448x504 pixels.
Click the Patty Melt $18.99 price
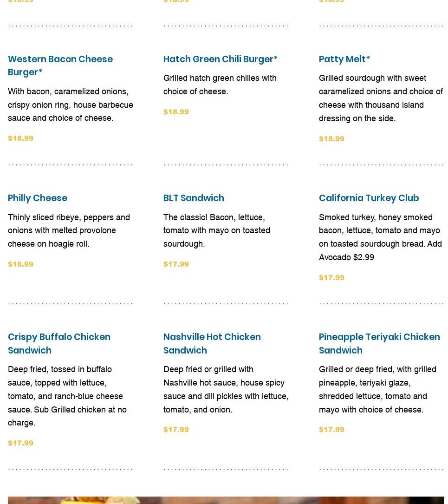click(331, 138)
